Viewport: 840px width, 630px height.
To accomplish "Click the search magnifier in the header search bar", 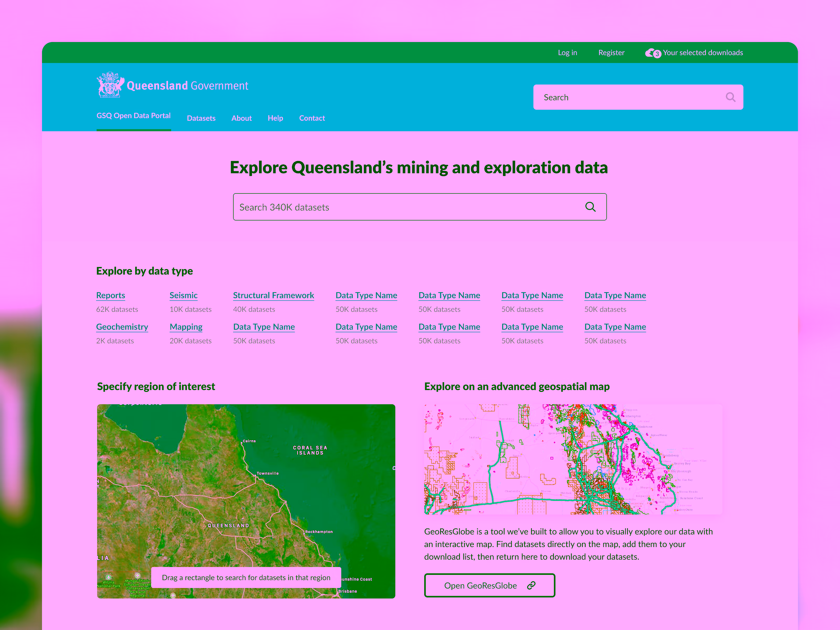I will [731, 97].
